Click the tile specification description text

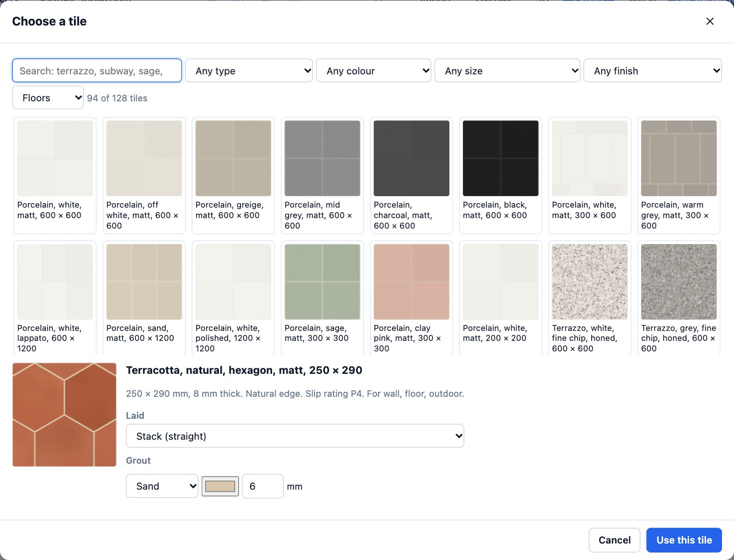[x=295, y=394]
